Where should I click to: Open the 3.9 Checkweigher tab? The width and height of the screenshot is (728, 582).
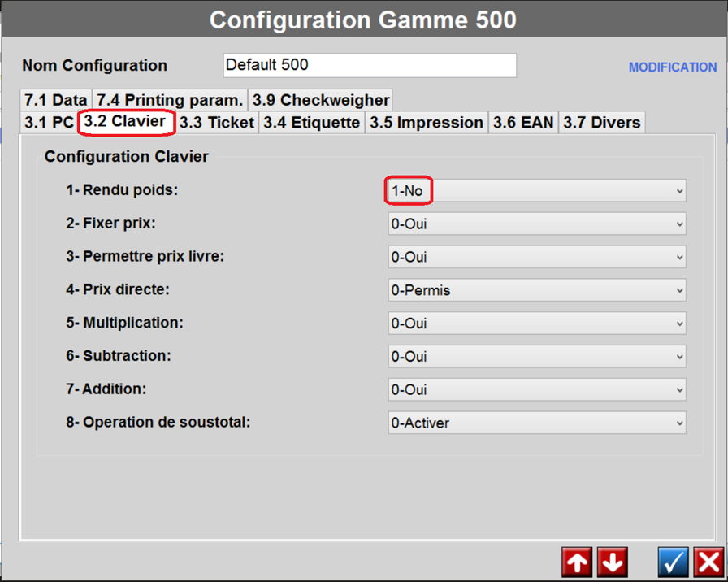[321, 100]
